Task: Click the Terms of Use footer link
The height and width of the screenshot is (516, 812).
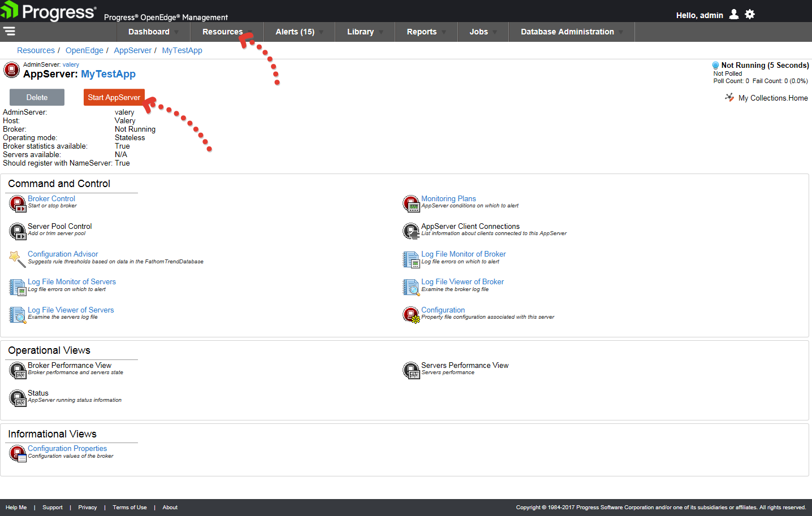Action: click(129, 508)
